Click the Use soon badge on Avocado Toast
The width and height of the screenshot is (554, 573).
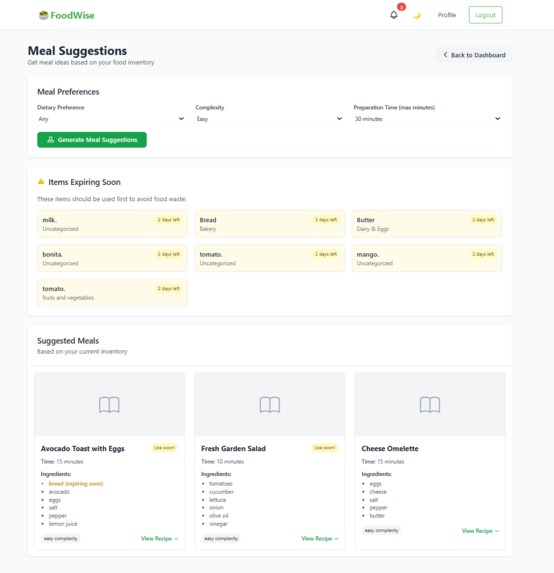[x=164, y=448]
